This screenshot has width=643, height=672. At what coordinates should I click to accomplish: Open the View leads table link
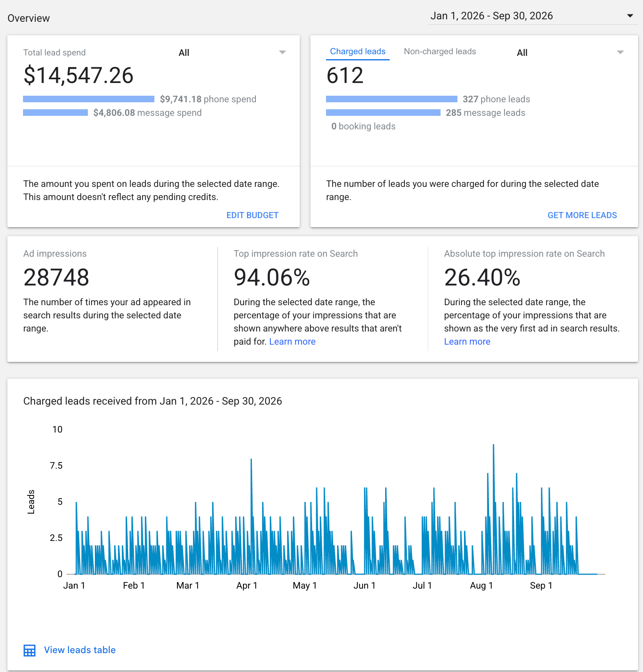click(80, 650)
